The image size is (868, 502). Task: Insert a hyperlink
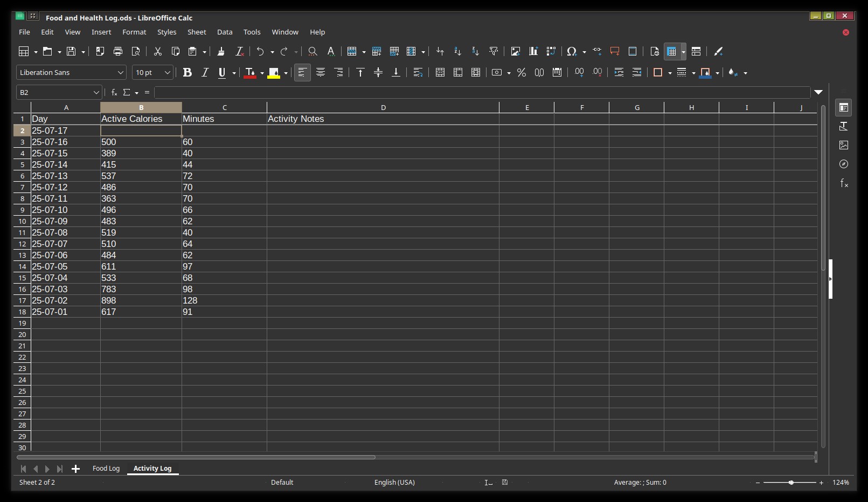[596, 51]
